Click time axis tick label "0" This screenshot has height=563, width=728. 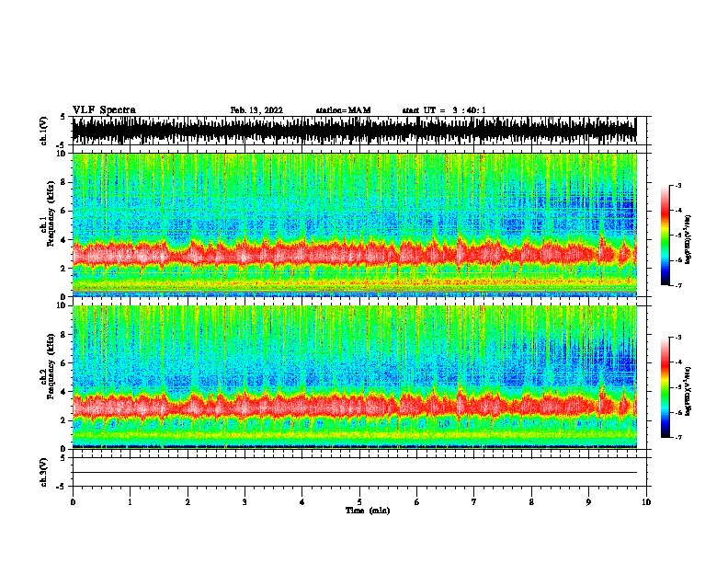coord(73,502)
